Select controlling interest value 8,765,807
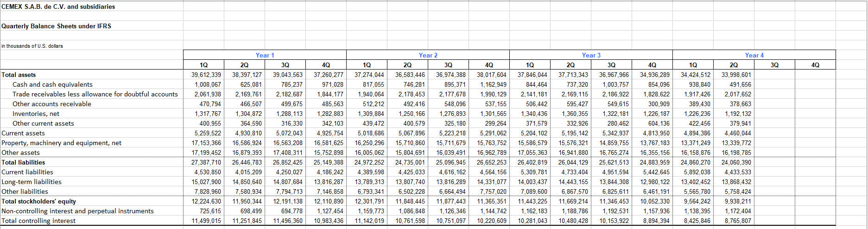The width and height of the screenshot is (868, 229). point(738,221)
